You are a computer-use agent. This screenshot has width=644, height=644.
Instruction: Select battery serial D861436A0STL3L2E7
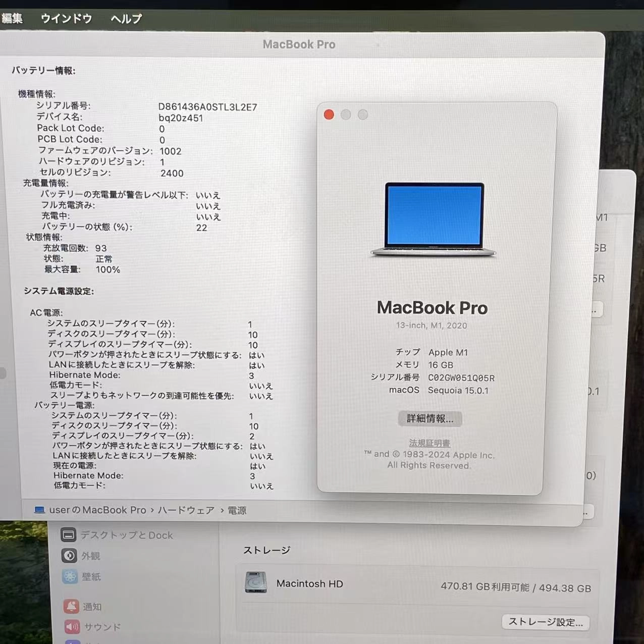pyautogui.click(x=207, y=107)
